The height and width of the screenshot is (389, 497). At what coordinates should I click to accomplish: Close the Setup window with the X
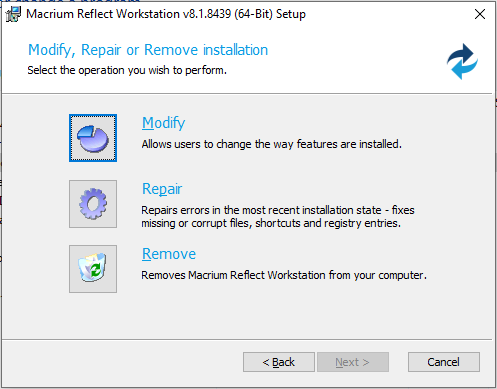pyautogui.click(x=480, y=14)
